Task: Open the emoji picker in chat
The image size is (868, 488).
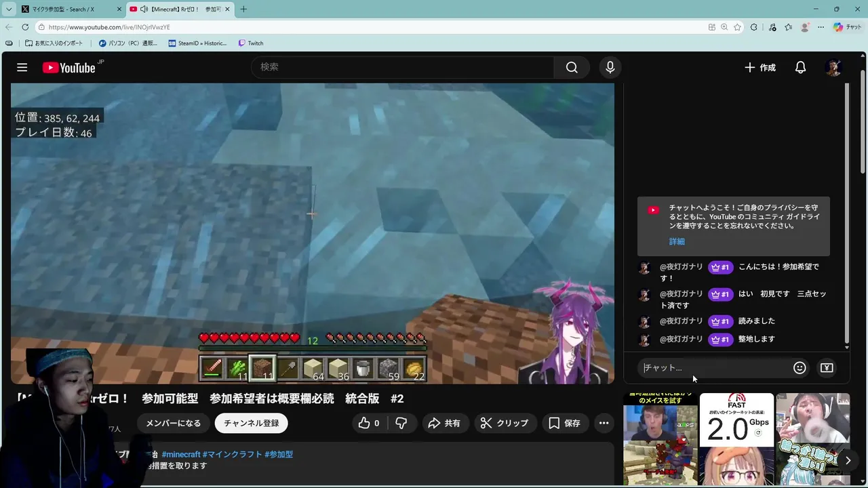Action: point(800,367)
